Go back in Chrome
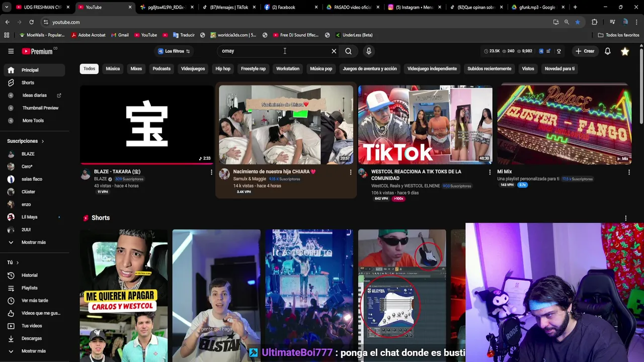644x362 pixels. [x=7, y=22]
